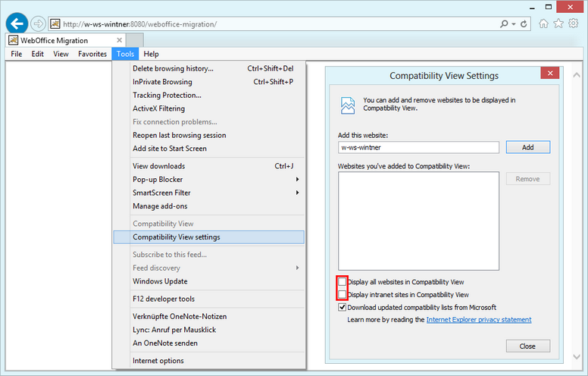Open Tracking Protection entry
Screen dimensions: 588x376
209,96
